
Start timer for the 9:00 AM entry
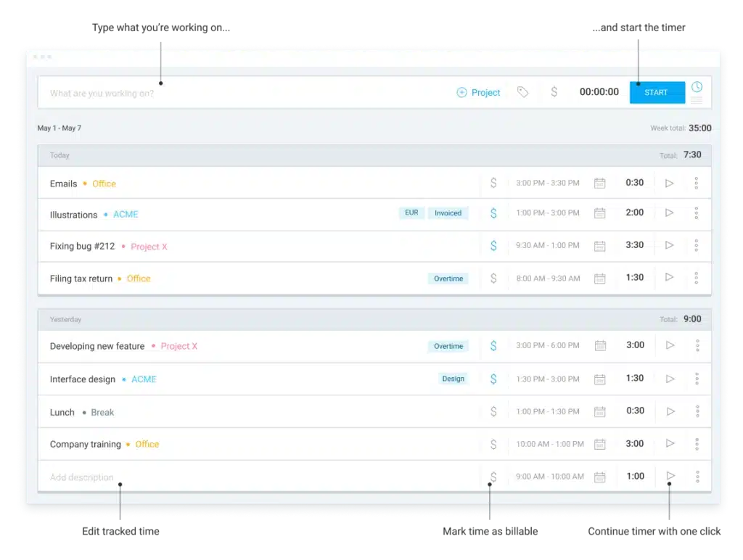(x=670, y=476)
